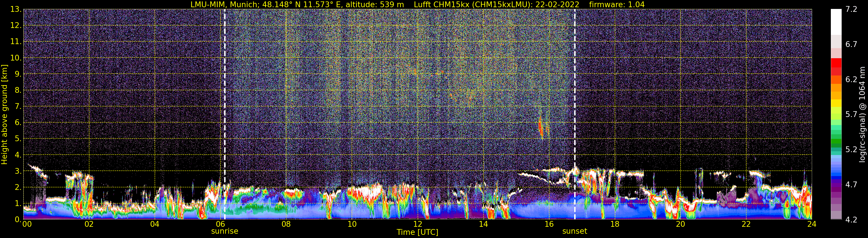
Task: Click the white dashed sunrise line
Action: [225, 114]
